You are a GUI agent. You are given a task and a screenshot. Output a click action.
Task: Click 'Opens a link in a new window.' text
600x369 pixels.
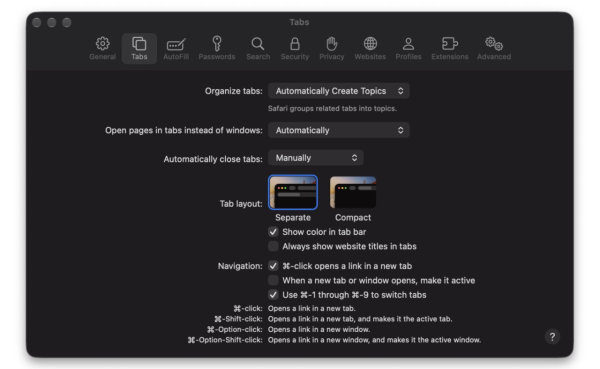coord(319,329)
